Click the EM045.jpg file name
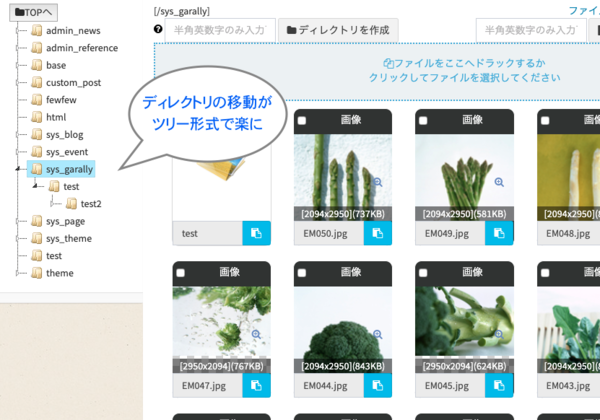Image resolution: width=600 pixels, height=420 pixels. (x=447, y=386)
